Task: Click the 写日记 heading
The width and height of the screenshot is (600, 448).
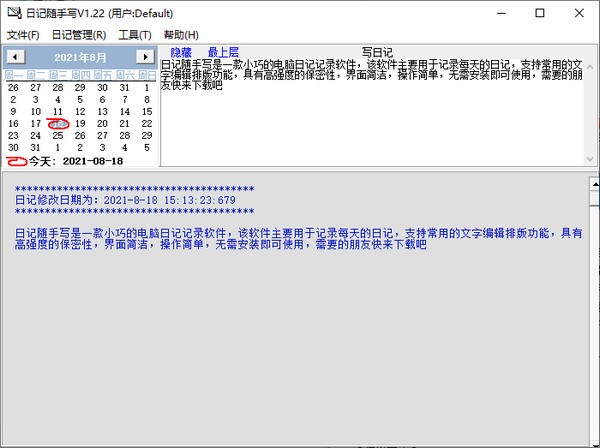Action: coord(377,52)
